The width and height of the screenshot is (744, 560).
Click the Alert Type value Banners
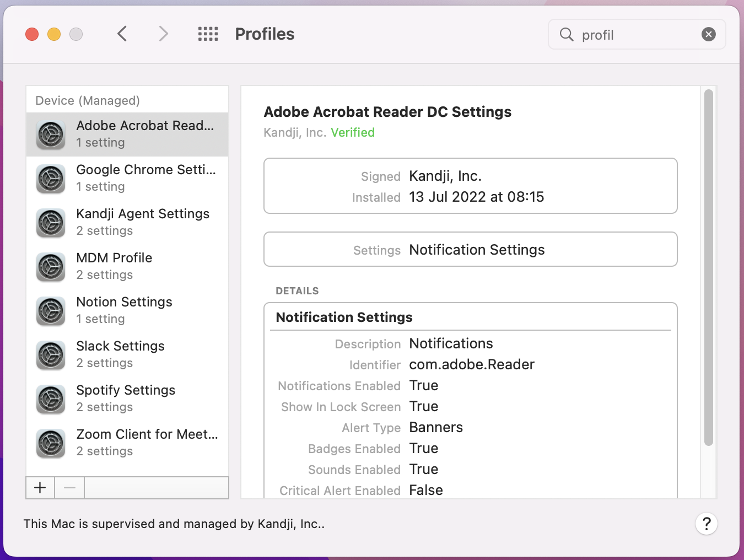point(436,427)
